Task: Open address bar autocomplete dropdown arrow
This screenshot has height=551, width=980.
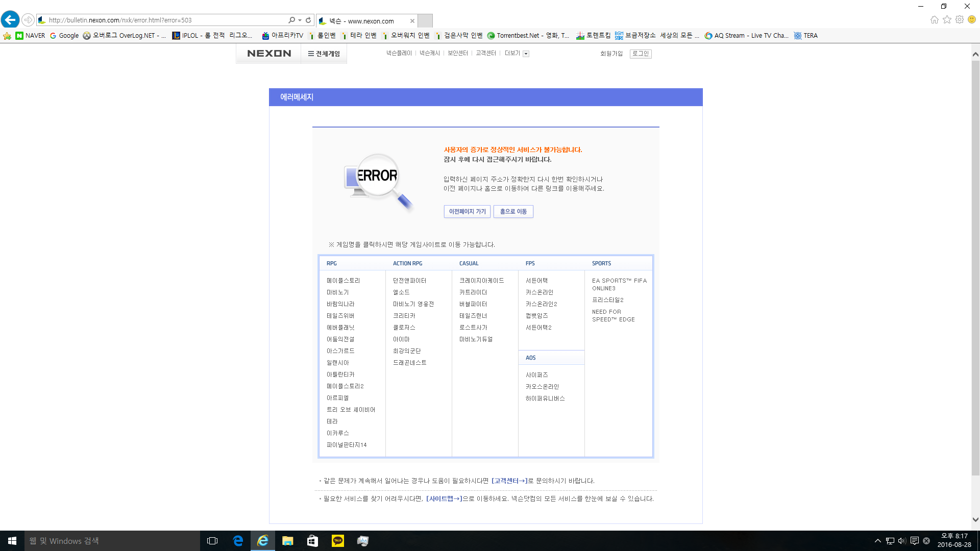Action: click(x=300, y=20)
